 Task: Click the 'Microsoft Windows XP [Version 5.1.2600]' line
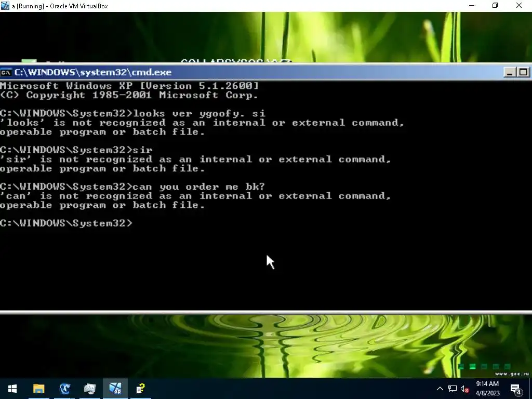click(x=129, y=86)
